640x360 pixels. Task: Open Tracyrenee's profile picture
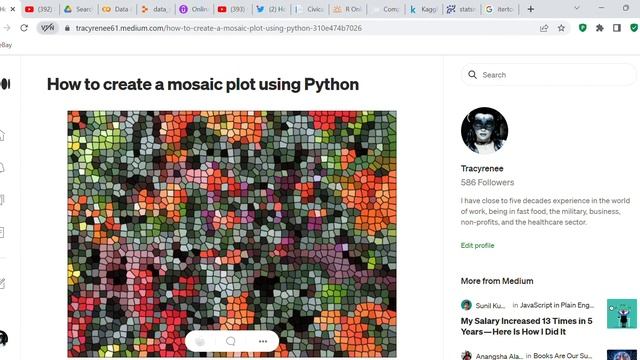pos(484,131)
